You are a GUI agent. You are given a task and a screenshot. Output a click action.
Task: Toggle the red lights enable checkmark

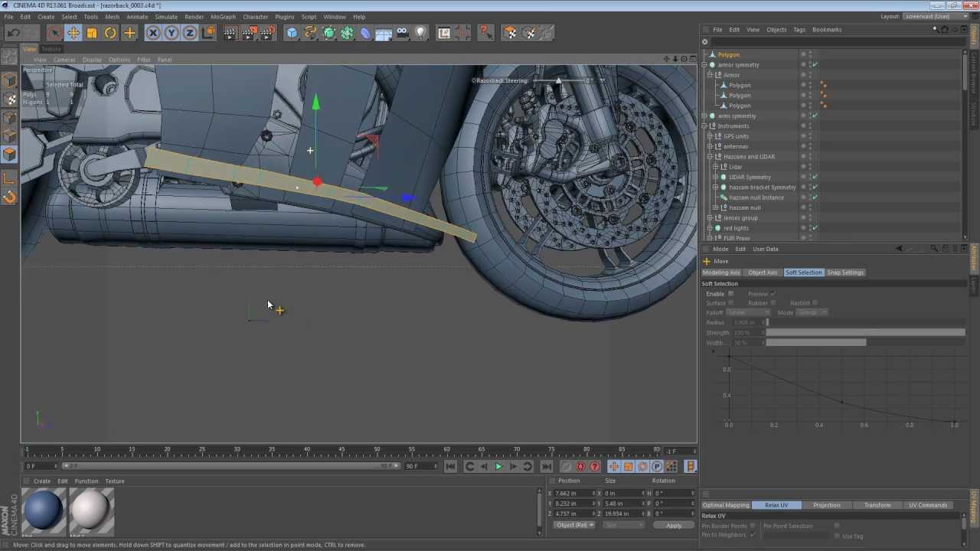(815, 228)
